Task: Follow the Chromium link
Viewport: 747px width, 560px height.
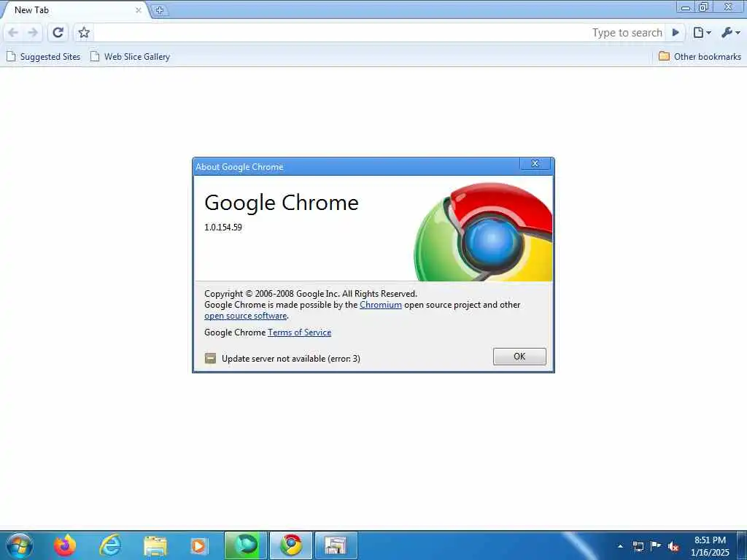Action: coord(381,305)
